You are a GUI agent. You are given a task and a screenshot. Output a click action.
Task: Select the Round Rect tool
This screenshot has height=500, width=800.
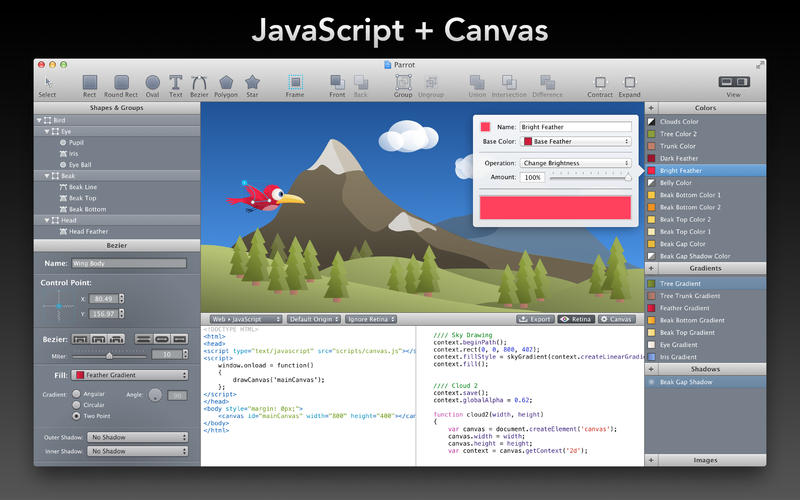coord(121,86)
